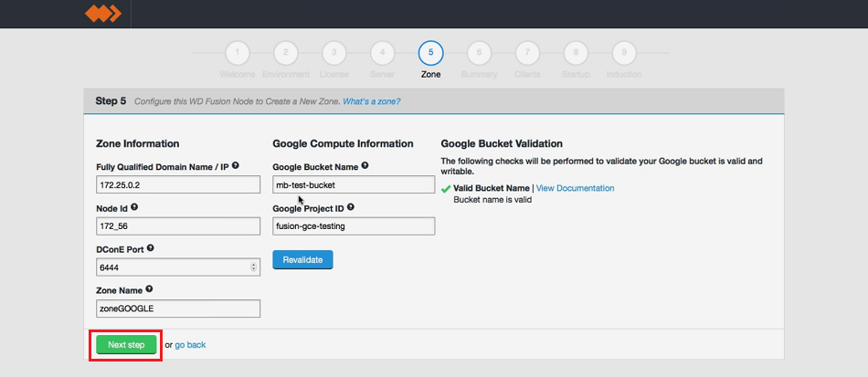Click green checkmark beside Valid Bucket Name
This screenshot has height=377, width=868.
(x=446, y=189)
